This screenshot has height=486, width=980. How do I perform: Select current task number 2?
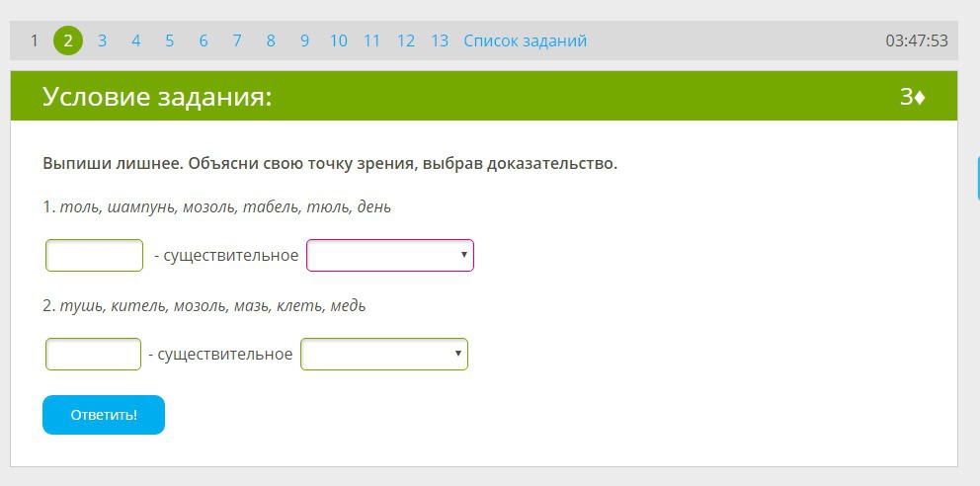68,40
